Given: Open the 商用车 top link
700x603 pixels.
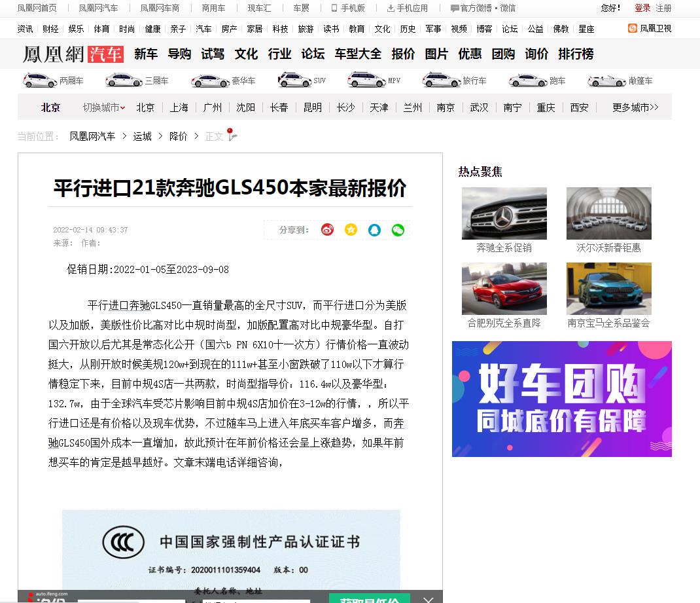Looking at the screenshot, I should [x=213, y=8].
